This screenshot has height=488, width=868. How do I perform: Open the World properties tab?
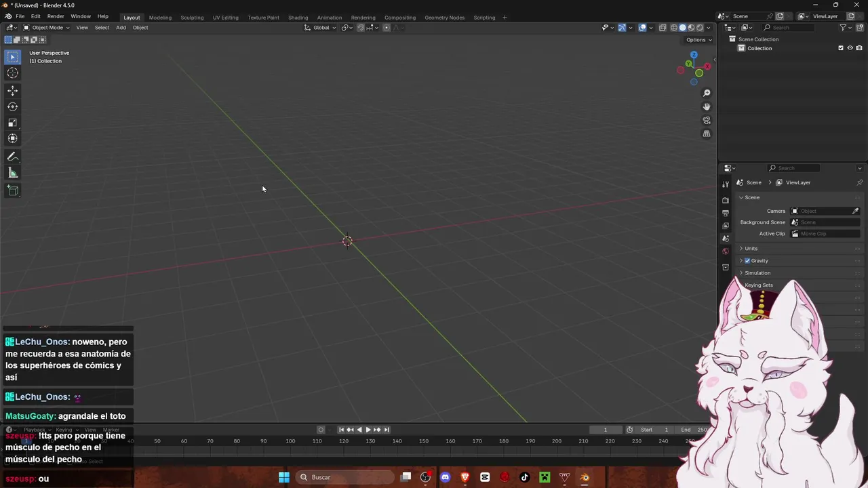(x=726, y=251)
